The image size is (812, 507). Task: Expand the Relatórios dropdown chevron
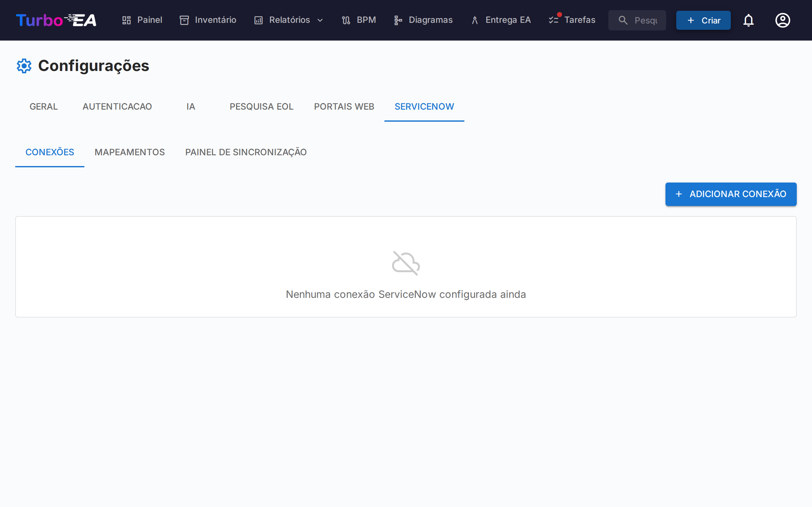[320, 21]
